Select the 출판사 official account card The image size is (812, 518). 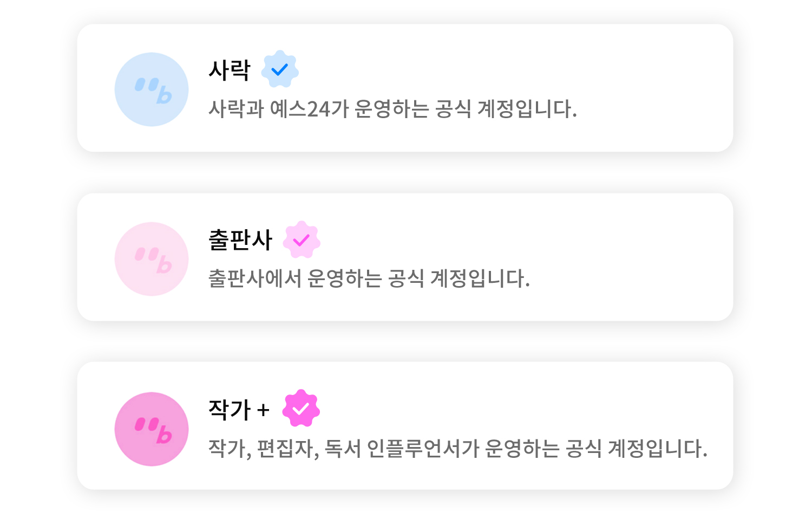(405, 257)
